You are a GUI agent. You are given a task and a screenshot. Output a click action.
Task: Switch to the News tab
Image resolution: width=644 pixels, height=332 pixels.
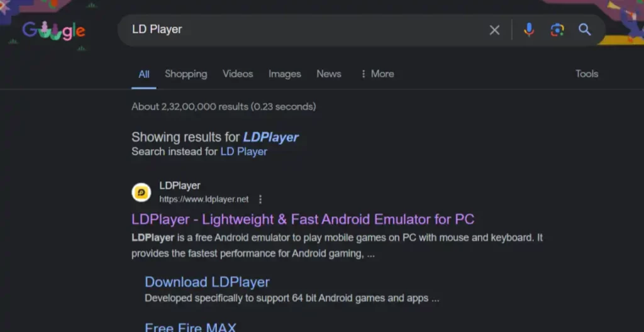[x=328, y=74]
